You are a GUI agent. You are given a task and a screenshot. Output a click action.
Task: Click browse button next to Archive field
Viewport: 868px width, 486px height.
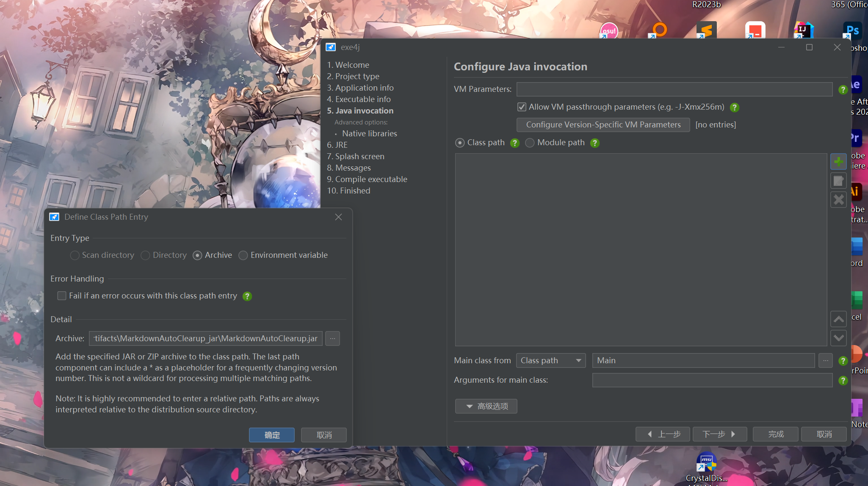coord(332,339)
